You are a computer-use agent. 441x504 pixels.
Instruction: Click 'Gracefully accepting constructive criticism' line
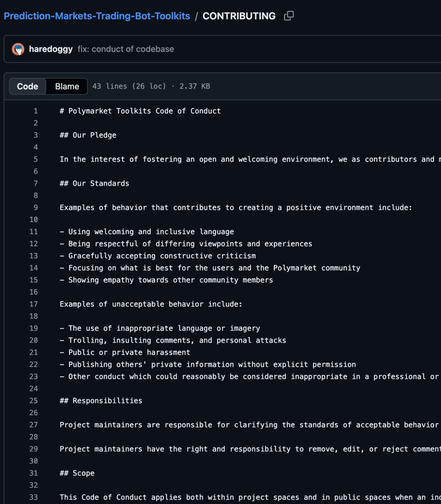click(x=158, y=256)
